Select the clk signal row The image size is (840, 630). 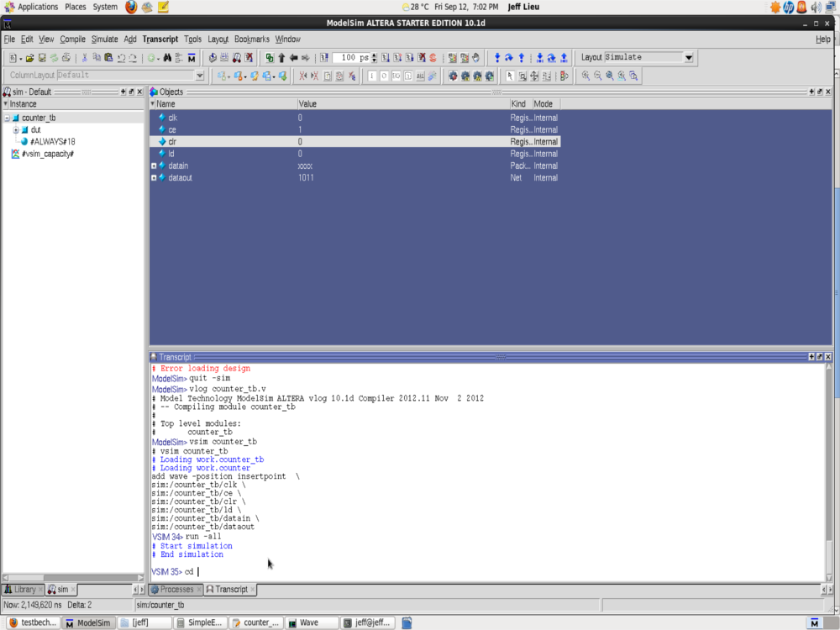355,118
